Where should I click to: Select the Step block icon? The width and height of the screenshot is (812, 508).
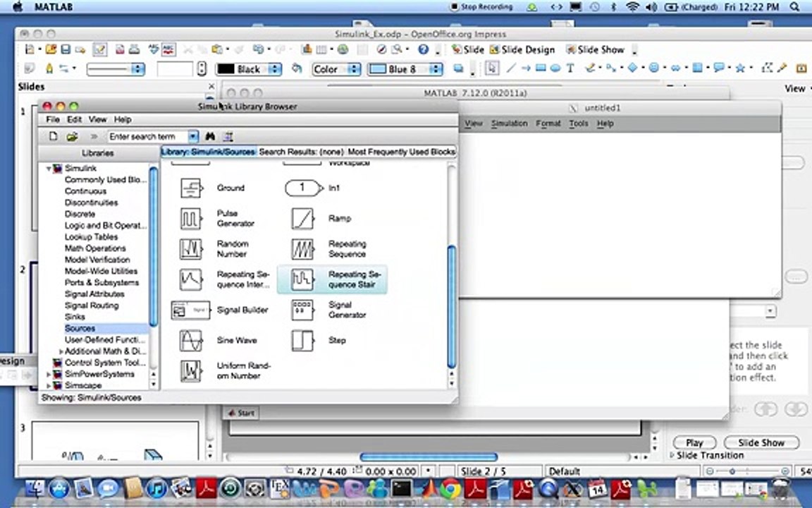click(302, 341)
